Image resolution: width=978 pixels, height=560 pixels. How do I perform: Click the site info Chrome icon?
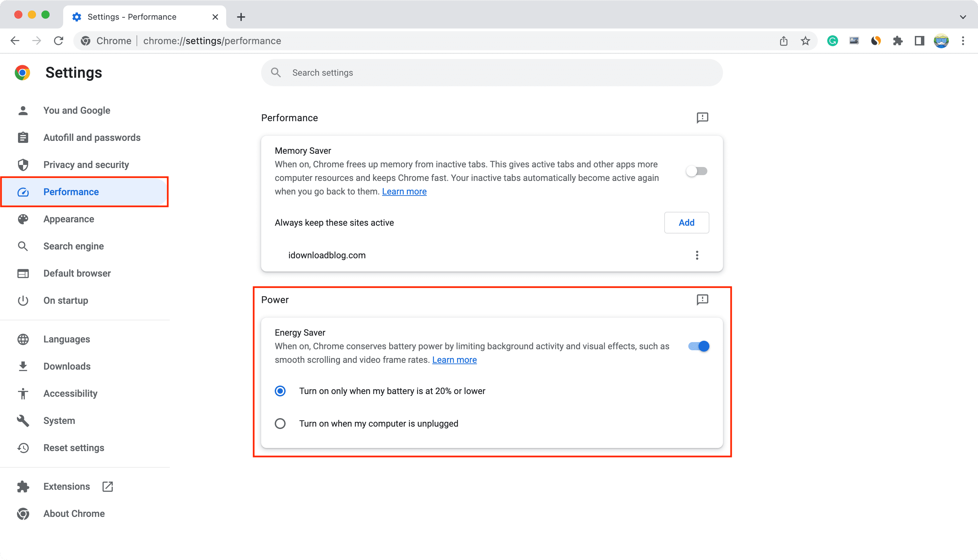click(x=86, y=41)
